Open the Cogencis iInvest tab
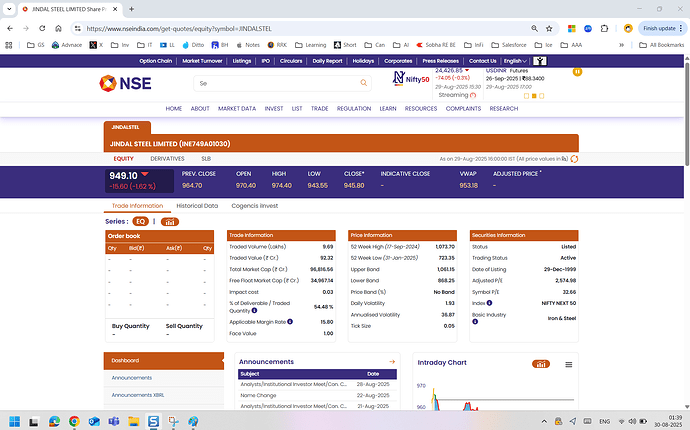The height and width of the screenshot is (430, 690). (x=254, y=206)
